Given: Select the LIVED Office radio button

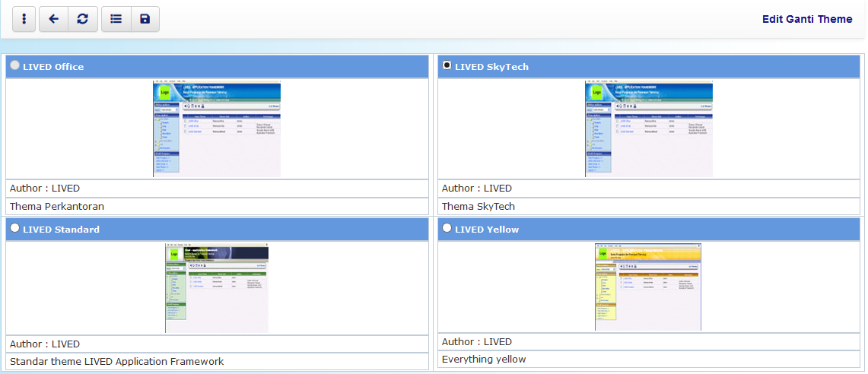Looking at the screenshot, I should (14, 66).
